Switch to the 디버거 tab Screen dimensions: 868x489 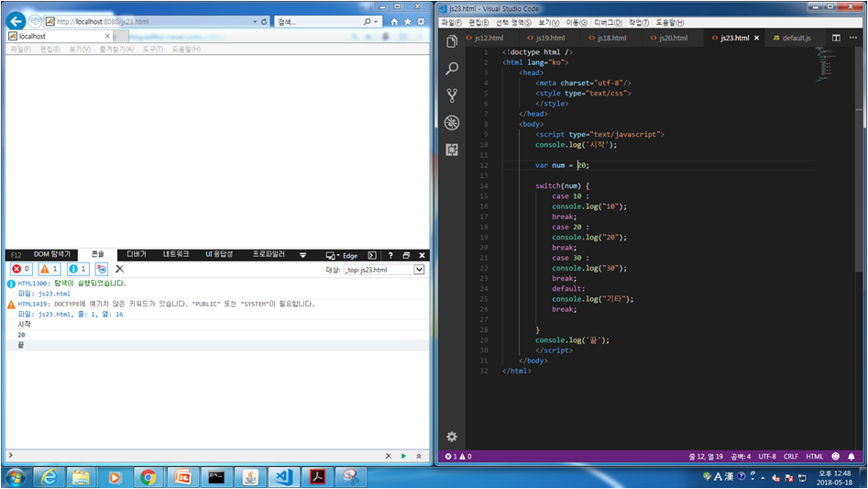click(x=137, y=254)
